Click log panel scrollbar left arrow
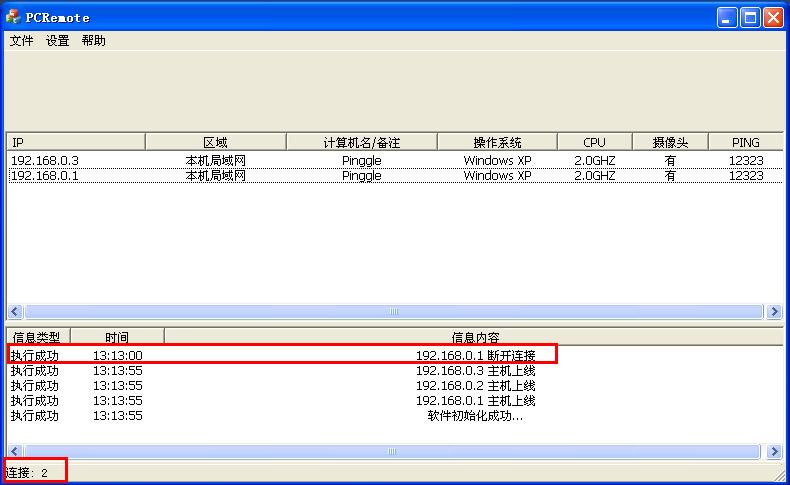Viewport: 790px width, 485px height. [x=15, y=451]
